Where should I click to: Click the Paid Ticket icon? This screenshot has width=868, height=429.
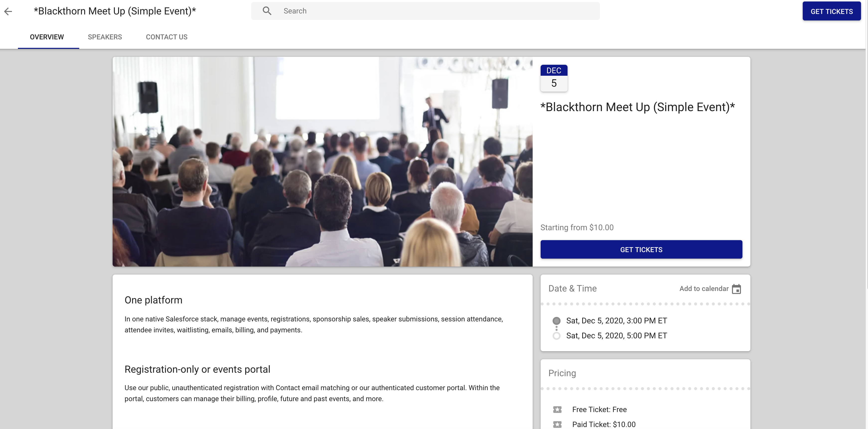[x=557, y=424]
